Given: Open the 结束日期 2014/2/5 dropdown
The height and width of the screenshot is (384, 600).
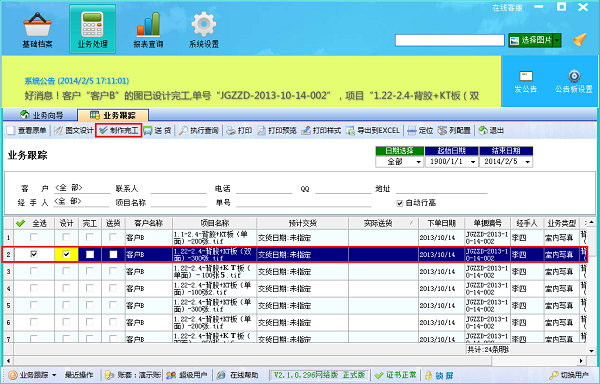Looking at the screenshot, I should 528,162.
